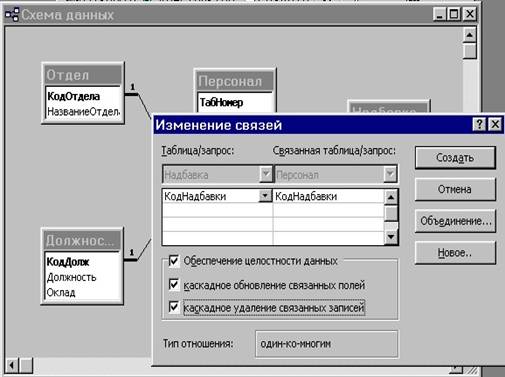
Task: Select the Должнос... table header
Action: (x=82, y=240)
